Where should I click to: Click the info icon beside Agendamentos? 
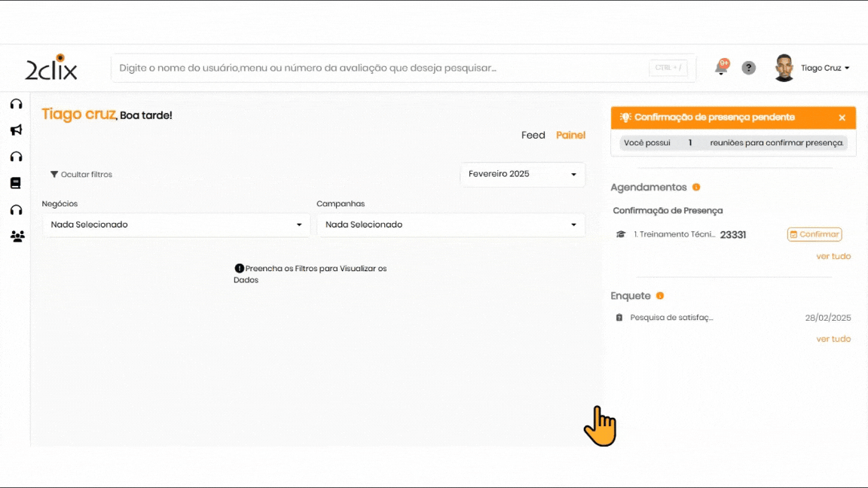tap(696, 188)
